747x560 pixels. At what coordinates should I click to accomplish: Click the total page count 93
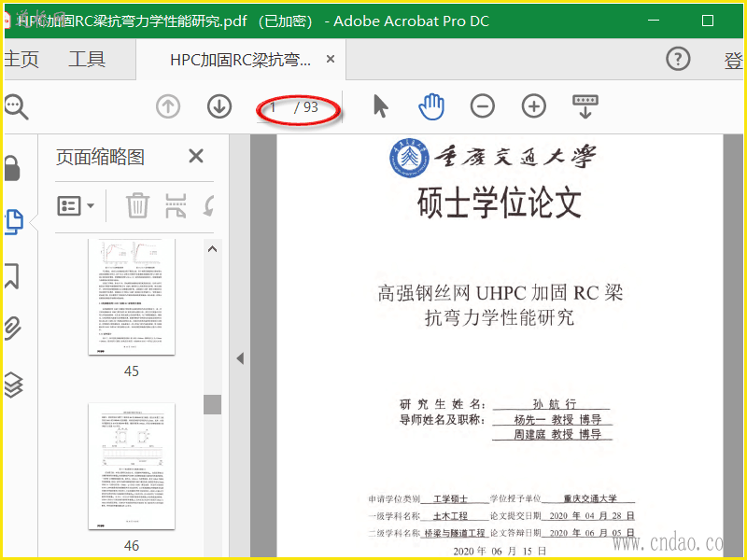[311, 107]
